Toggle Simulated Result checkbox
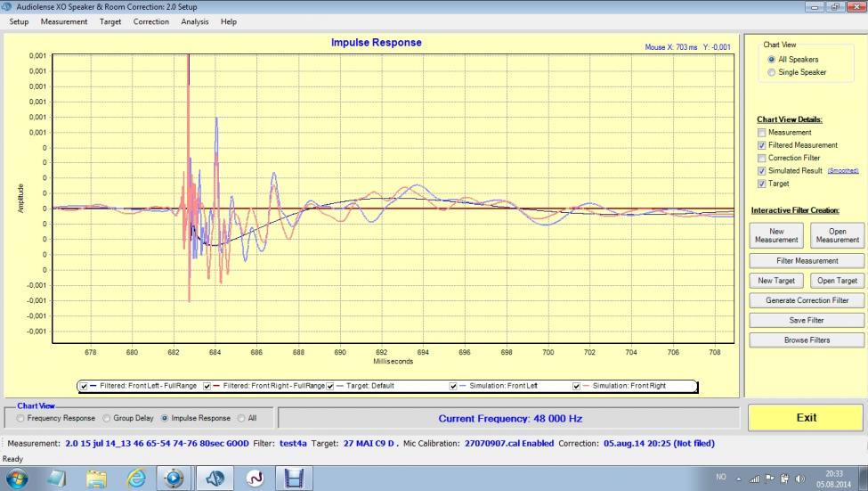 pos(762,171)
